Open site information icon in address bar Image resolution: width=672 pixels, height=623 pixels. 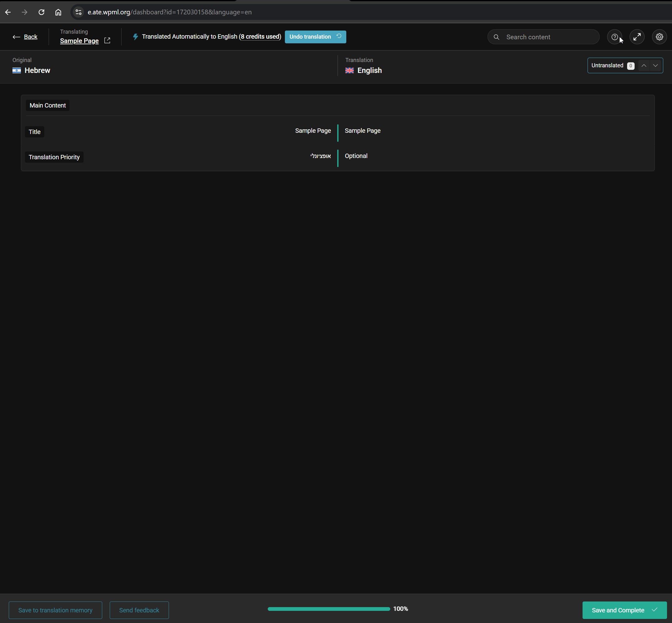coord(78,12)
